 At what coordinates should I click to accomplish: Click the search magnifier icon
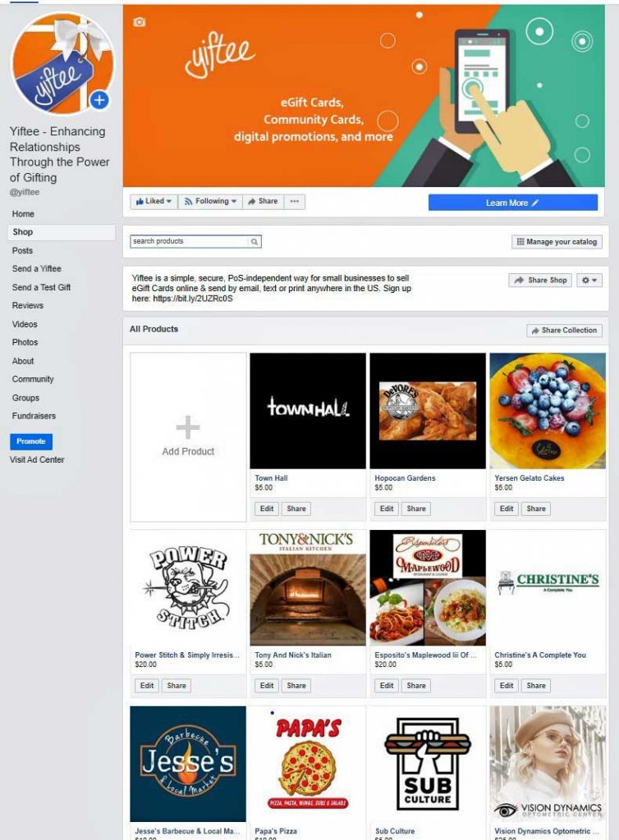[254, 242]
